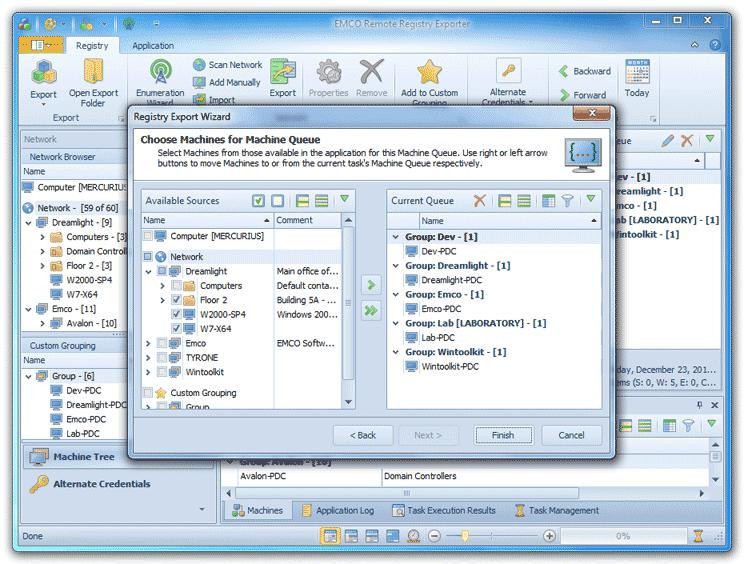Click the Cancel button in wizard
Image resolution: width=744 pixels, height=564 pixels.
572,435
